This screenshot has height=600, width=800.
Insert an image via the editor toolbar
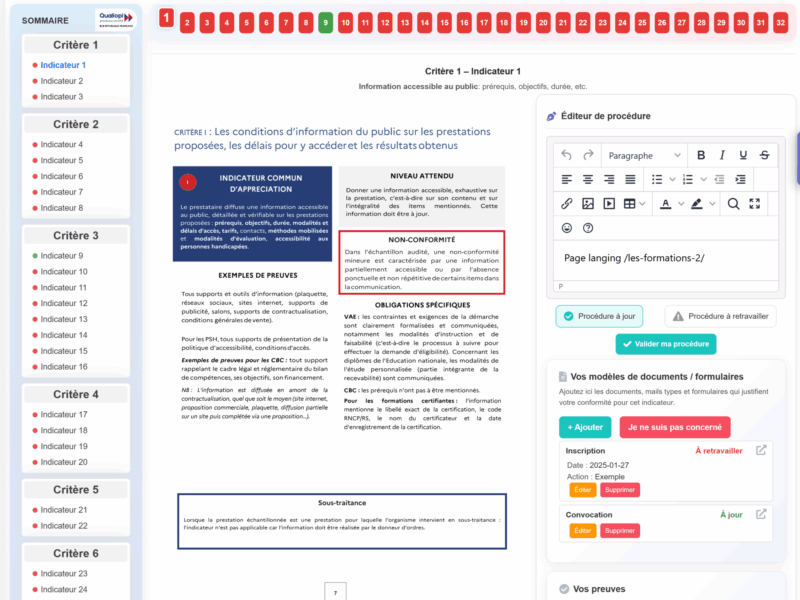[x=589, y=203]
